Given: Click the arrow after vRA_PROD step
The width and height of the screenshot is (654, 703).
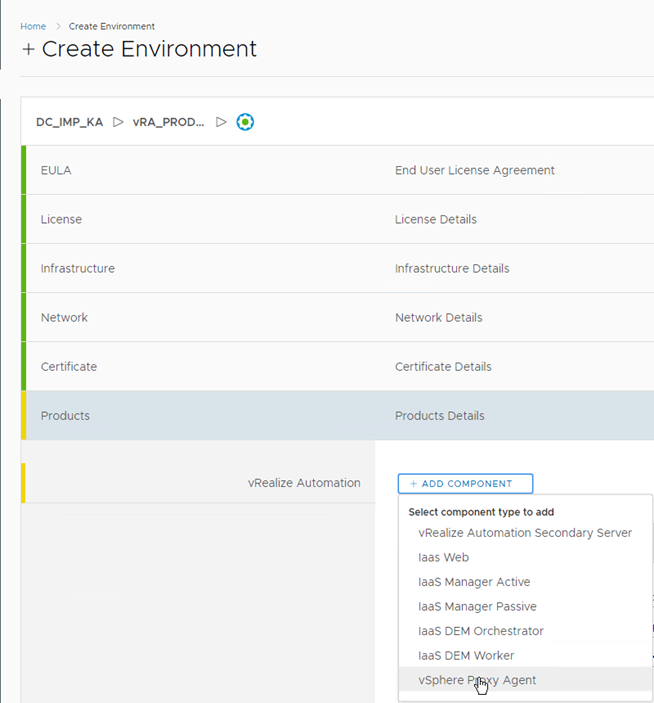Looking at the screenshot, I should (x=221, y=122).
